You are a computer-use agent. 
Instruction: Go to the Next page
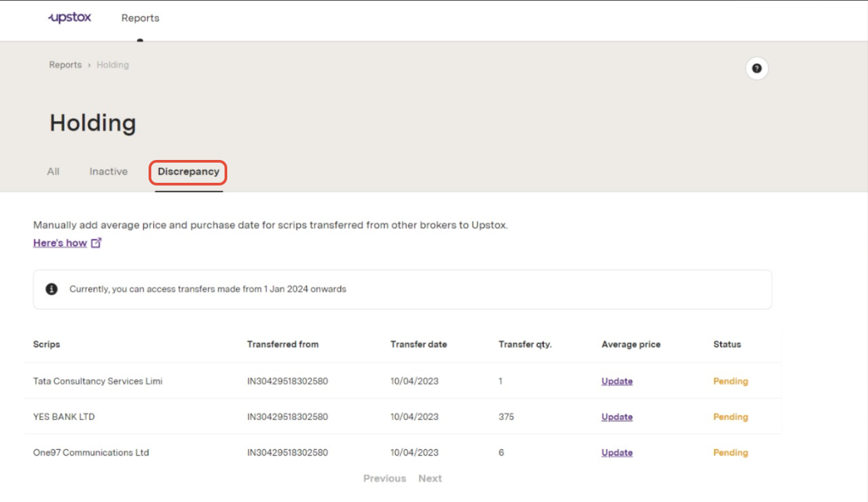point(430,478)
